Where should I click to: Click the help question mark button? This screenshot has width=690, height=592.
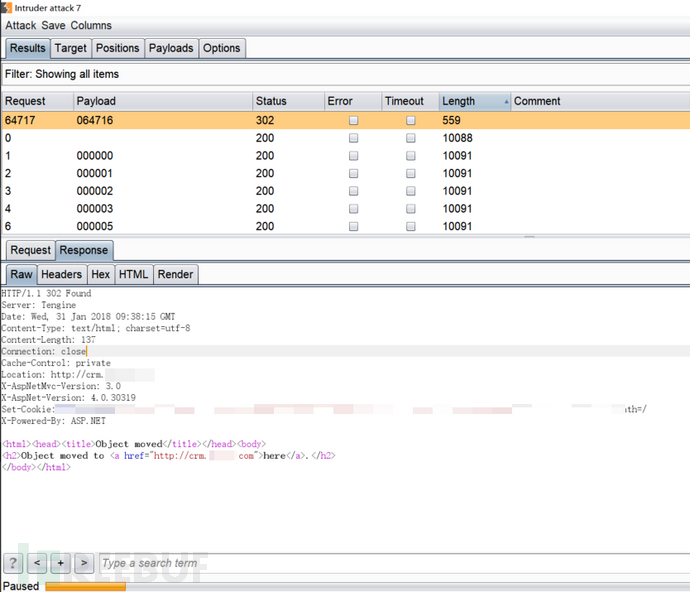pyautogui.click(x=13, y=563)
